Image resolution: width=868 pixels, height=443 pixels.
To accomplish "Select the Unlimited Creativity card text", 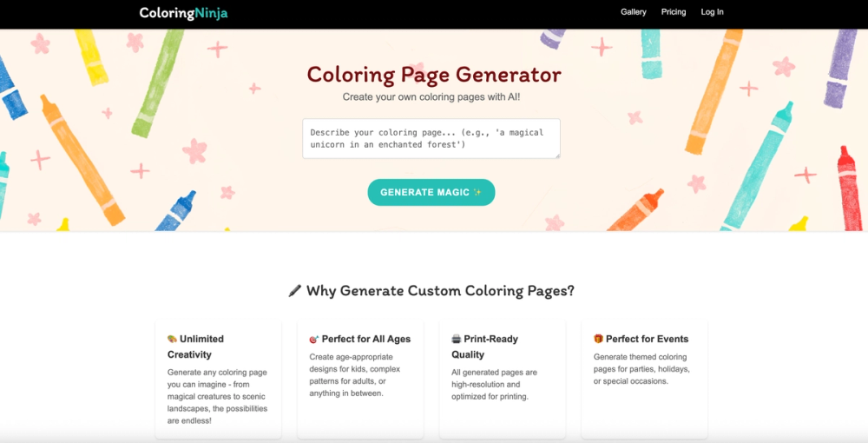I will point(217,396).
